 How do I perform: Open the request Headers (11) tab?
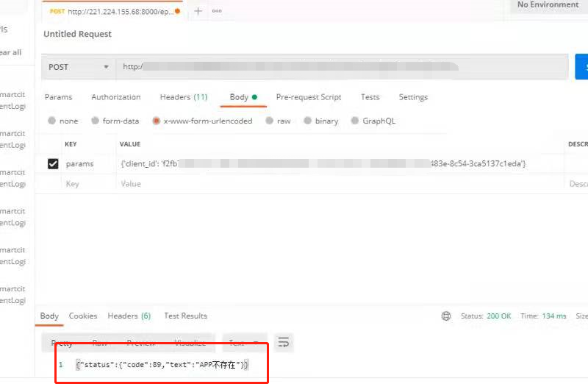183,97
